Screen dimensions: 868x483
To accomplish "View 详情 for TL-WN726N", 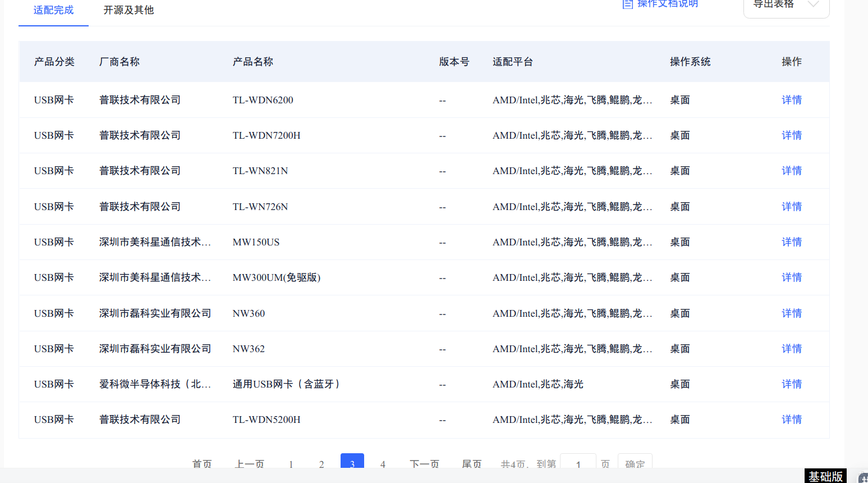I will (792, 207).
